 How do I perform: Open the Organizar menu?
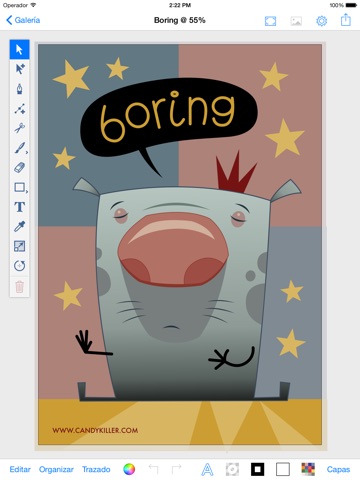pyautogui.click(x=56, y=469)
